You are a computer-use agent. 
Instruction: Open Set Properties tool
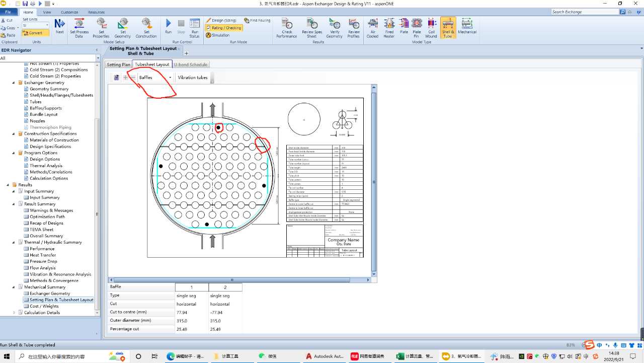(101, 28)
